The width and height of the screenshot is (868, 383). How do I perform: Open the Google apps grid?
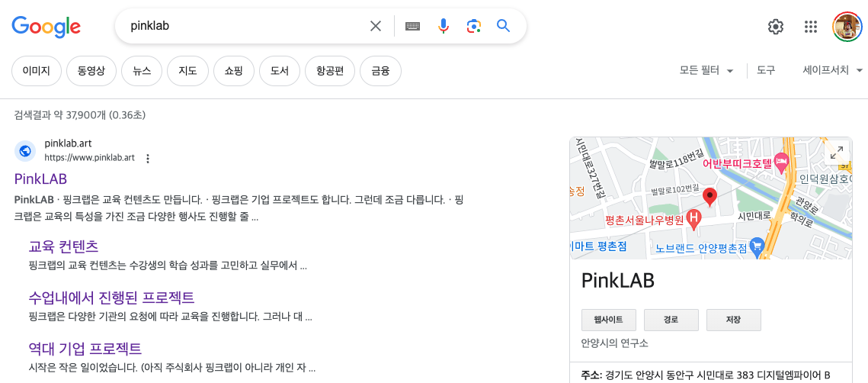[810, 26]
